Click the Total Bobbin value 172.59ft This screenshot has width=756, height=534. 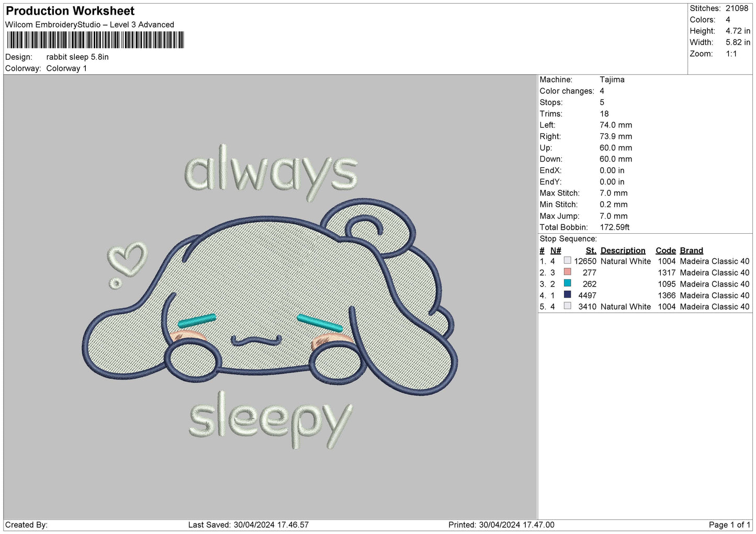point(615,228)
